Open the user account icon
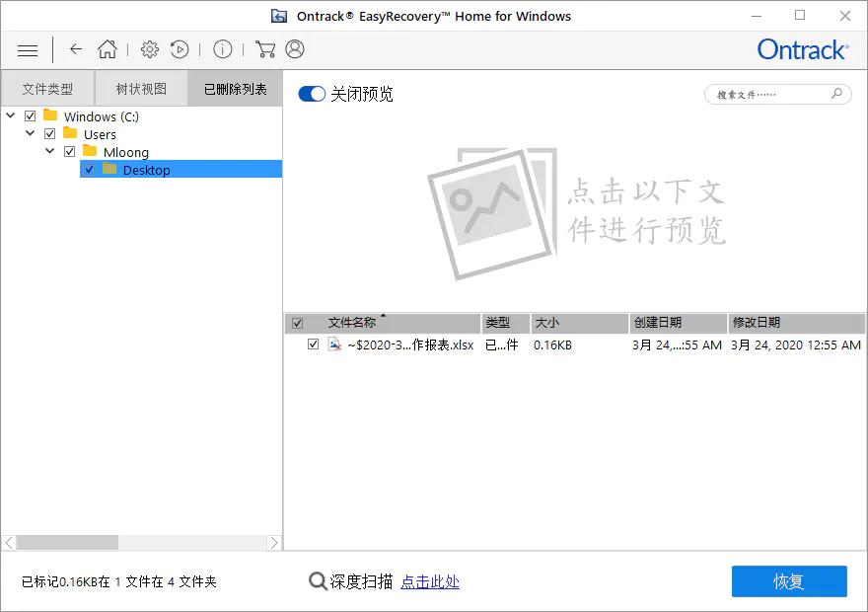The width and height of the screenshot is (868, 612). [295, 49]
